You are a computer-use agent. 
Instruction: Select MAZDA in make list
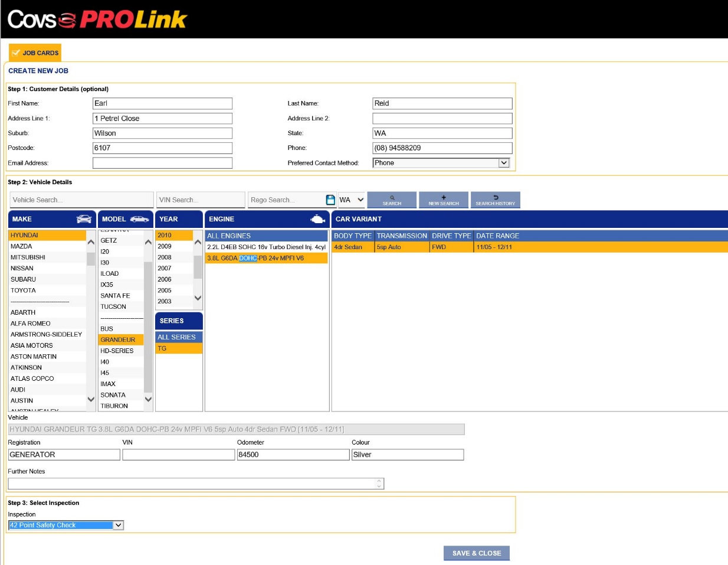click(47, 246)
